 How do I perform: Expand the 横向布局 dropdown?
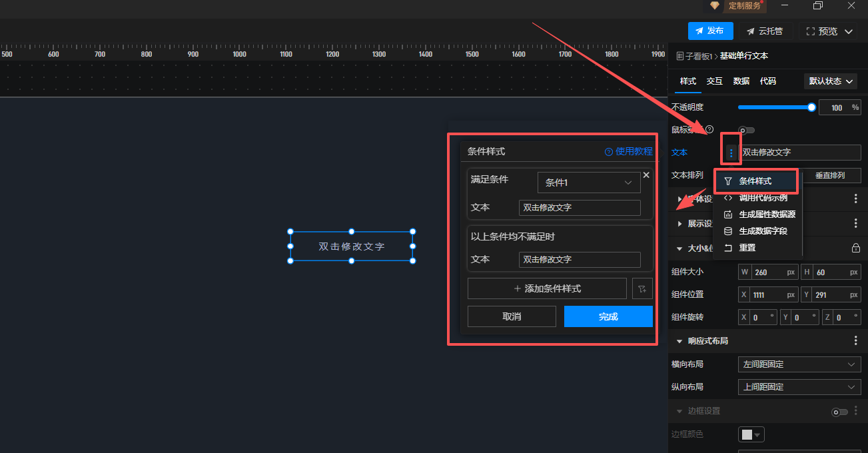click(799, 364)
